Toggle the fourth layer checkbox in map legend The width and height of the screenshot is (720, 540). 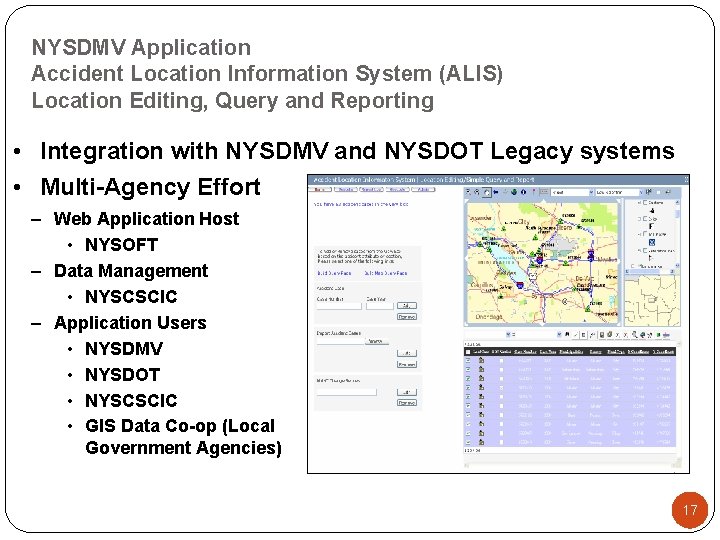(x=645, y=250)
